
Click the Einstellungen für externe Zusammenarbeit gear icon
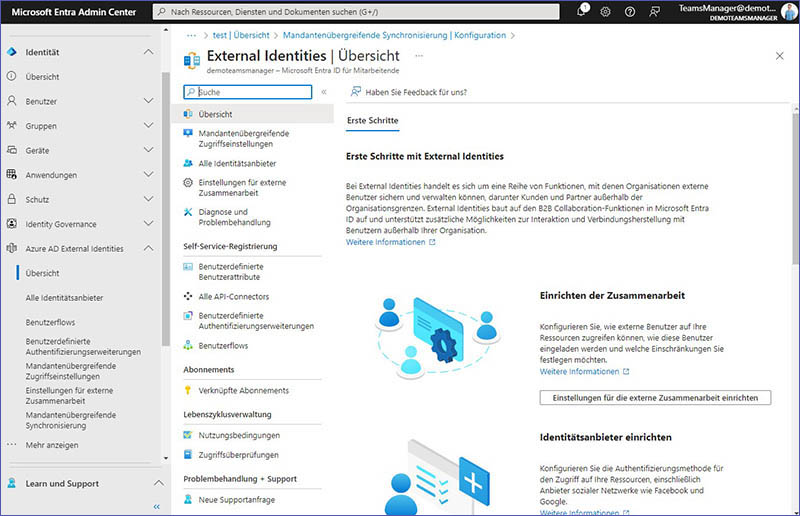coord(188,182)
